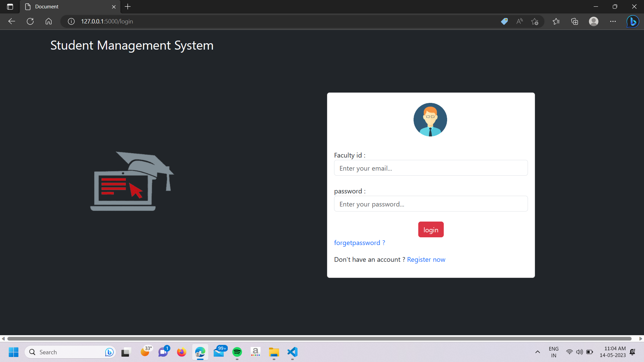Open the Amazon app from the taskbar
The width and height of the screenshot is (644, 362).
pyautogui.click(x=255, y=352)
